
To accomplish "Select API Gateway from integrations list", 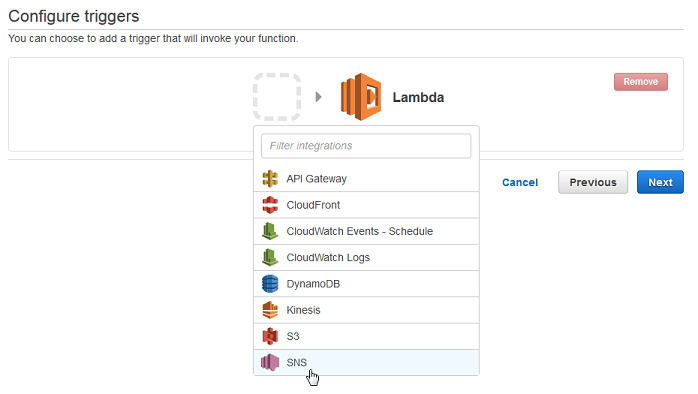I will (366, 179).
